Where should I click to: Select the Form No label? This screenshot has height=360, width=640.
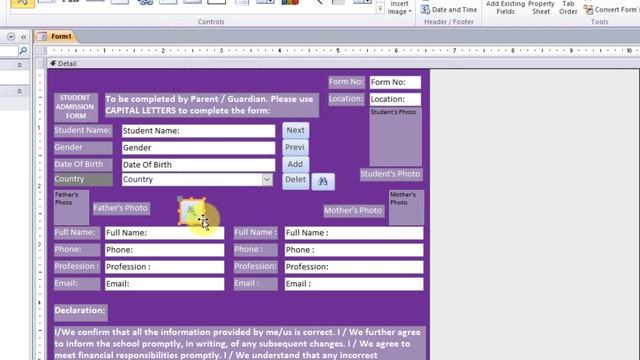click(x=347, y=82)
